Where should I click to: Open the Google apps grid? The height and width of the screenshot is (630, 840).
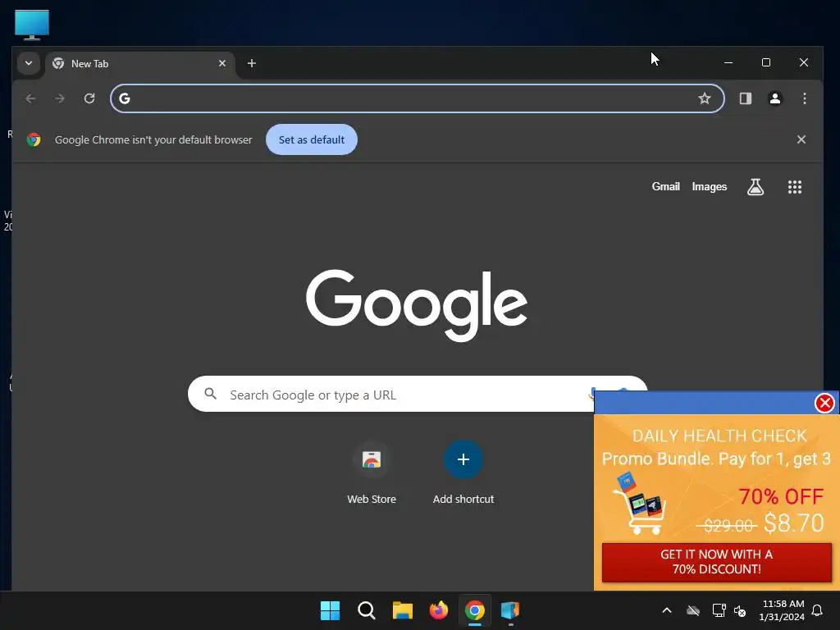[x=794, y=187]
